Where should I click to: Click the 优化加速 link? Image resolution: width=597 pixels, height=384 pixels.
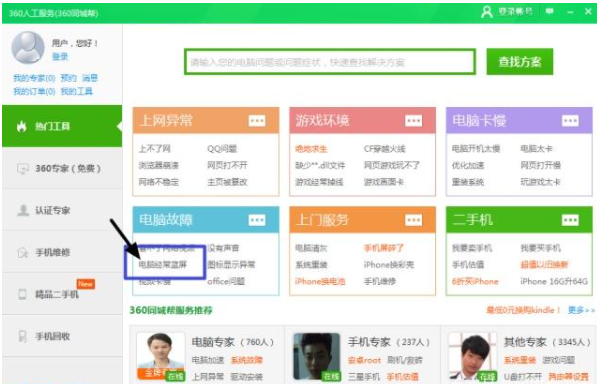468,165
